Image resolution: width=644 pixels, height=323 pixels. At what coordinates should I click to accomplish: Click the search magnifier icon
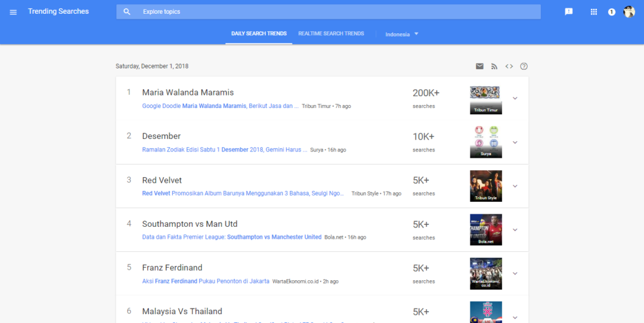(127, 12)
